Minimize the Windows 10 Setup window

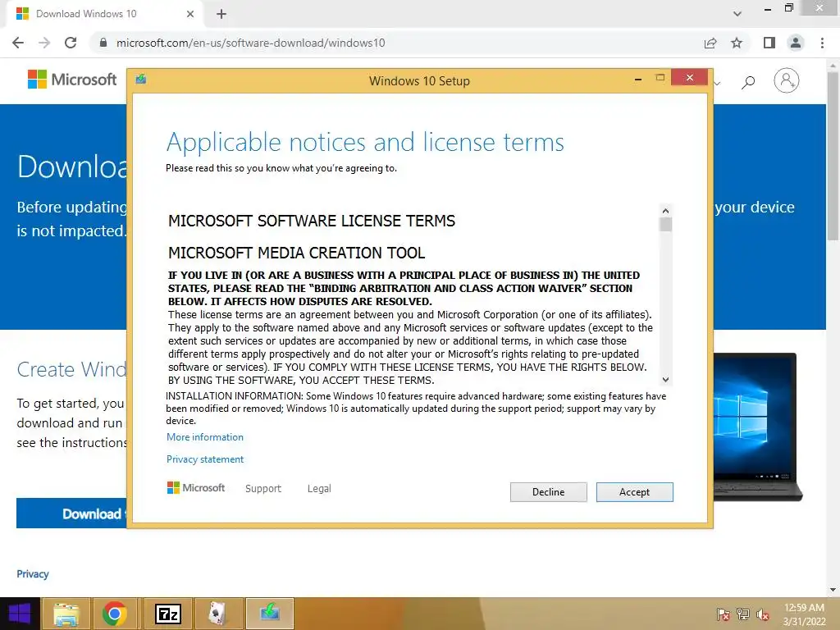(x=637, y=80)
